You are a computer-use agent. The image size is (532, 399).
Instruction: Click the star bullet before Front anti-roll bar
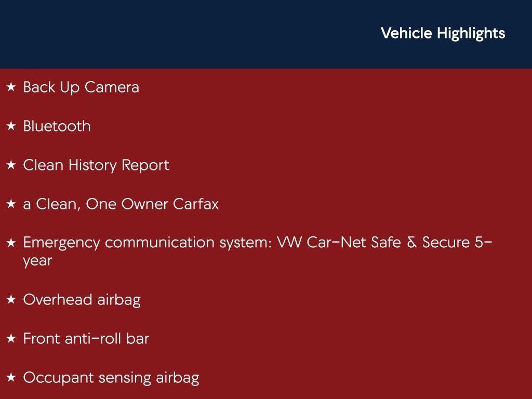pyautogui.click(x=11, y=339)
